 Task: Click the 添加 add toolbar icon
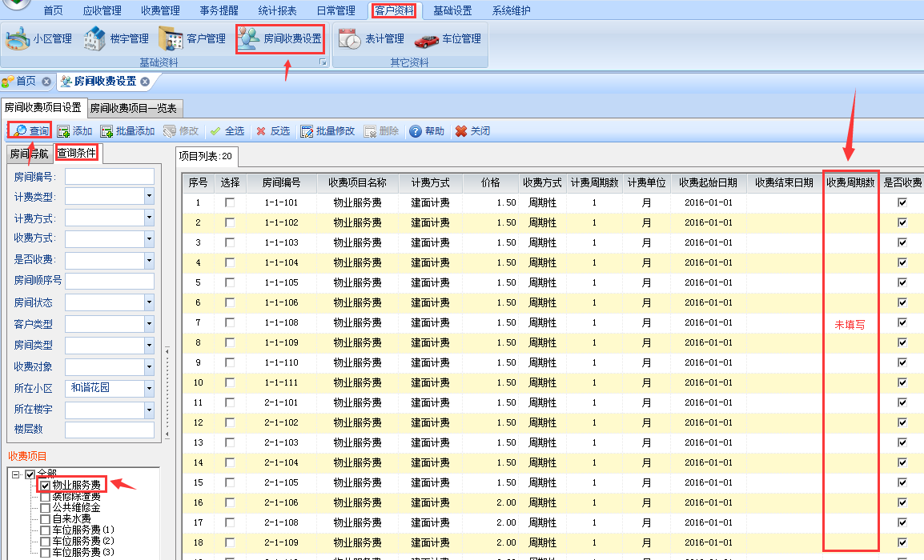(63, 130)
